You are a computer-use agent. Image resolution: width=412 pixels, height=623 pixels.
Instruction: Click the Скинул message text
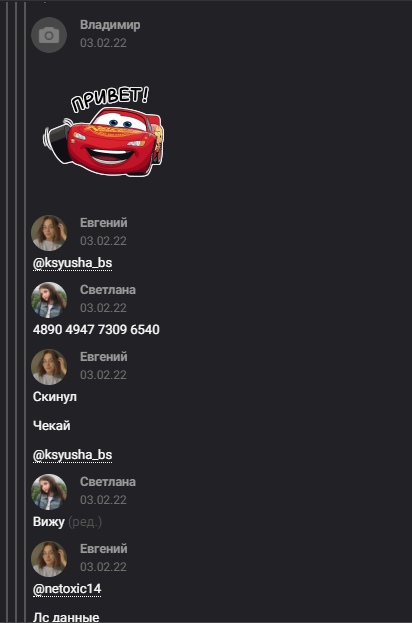55,397
